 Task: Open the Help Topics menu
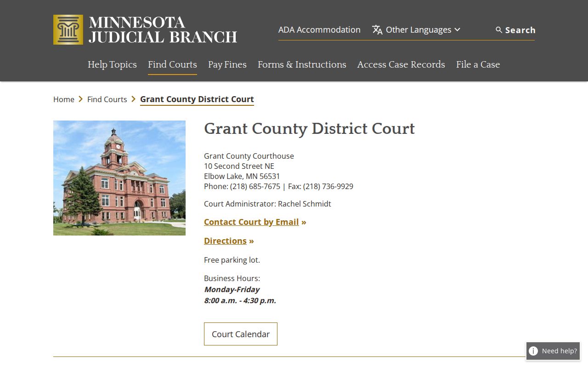coord(112,64)
